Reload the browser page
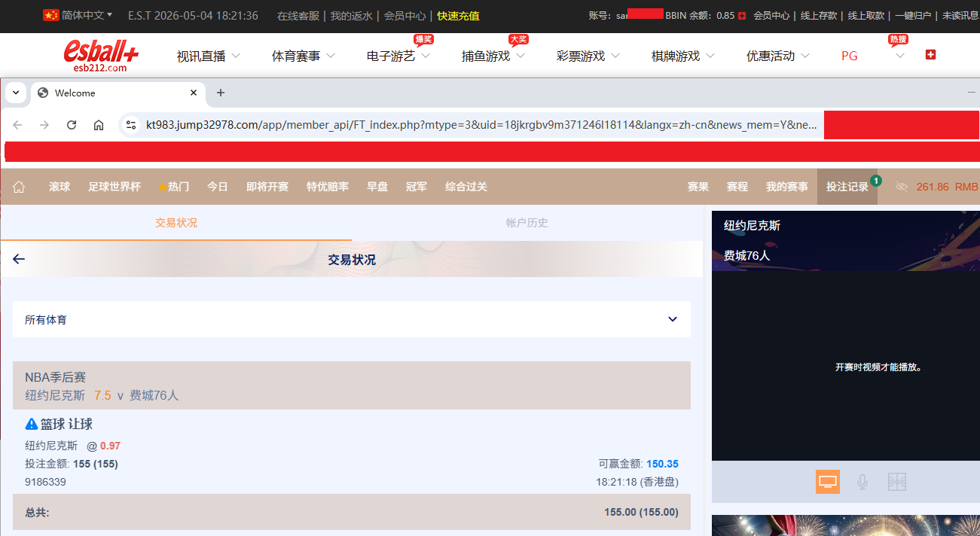 pos(72,125)
